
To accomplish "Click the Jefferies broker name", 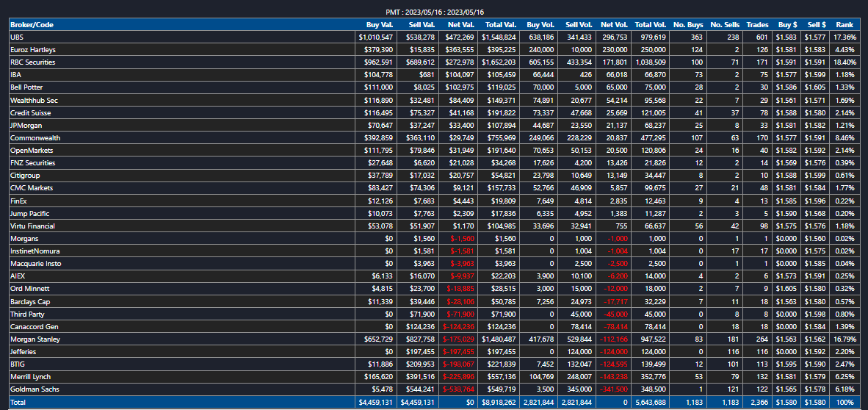I will pyautogui.click(x=23, y=353).
